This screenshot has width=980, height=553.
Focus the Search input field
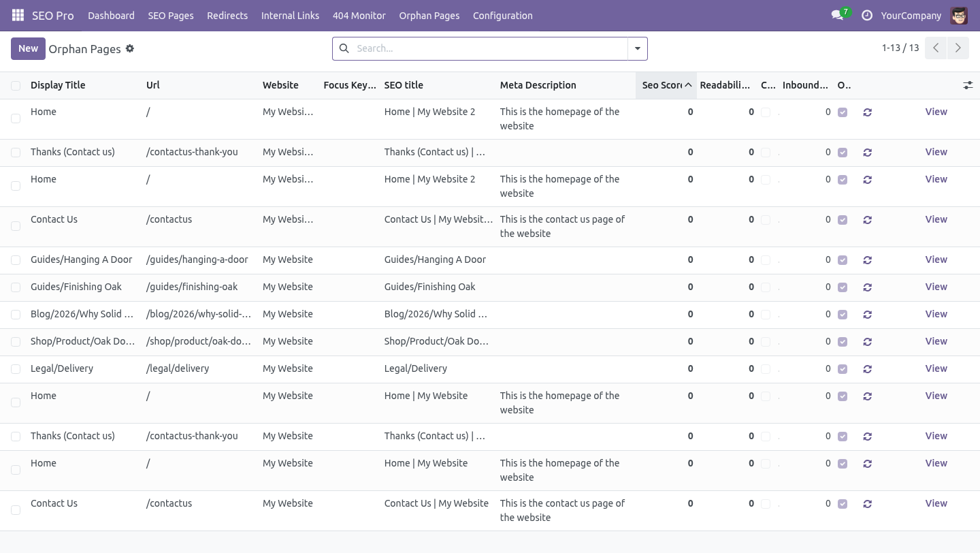[x=489, y=48]
